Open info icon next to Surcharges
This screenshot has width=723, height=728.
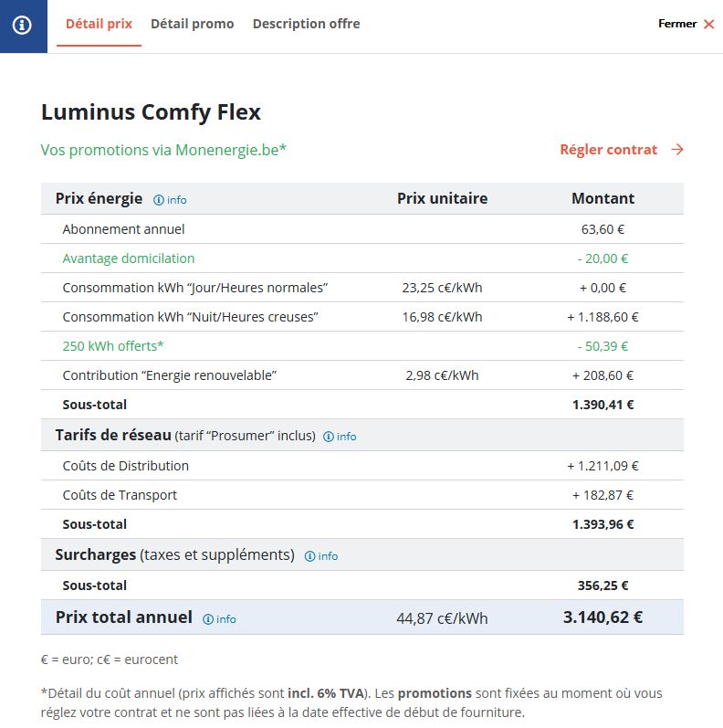(309, 556)
